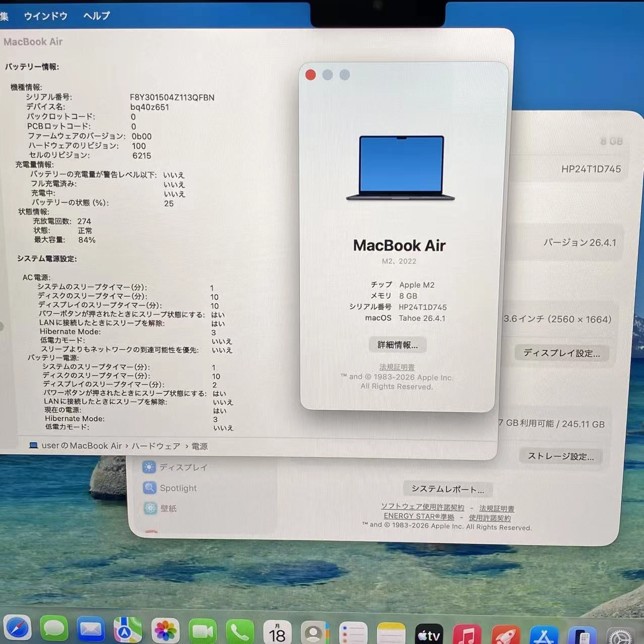Click ディスプレイ設定... button
This screenshot has width=644, height=644.
(562, 353)
